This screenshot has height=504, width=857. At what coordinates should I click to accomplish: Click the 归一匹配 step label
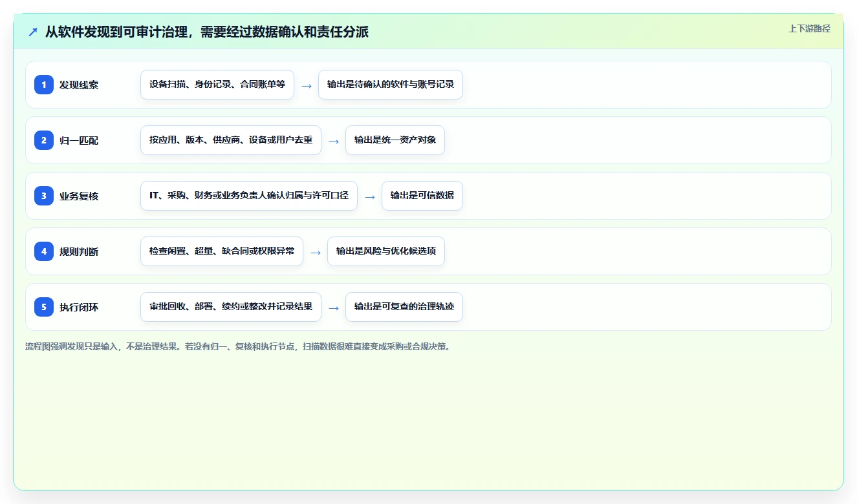point(79,140)
